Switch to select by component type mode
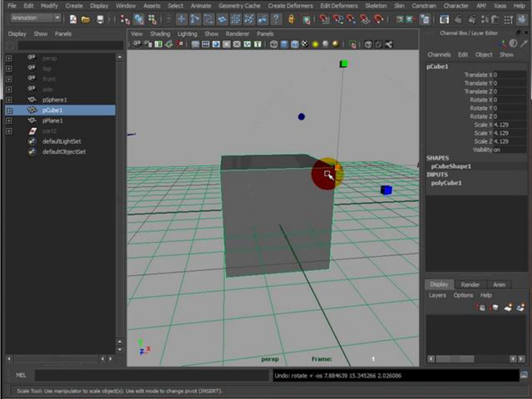The width and height of the screenshot is (532, 399). tap(152, 19)
